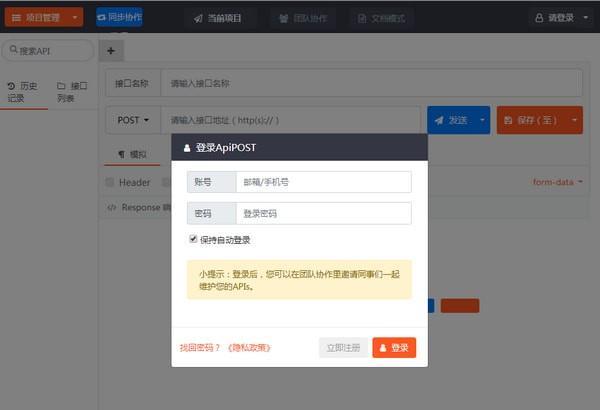Expand the 请登录 dropdown arrow

[x=585, y=18]
